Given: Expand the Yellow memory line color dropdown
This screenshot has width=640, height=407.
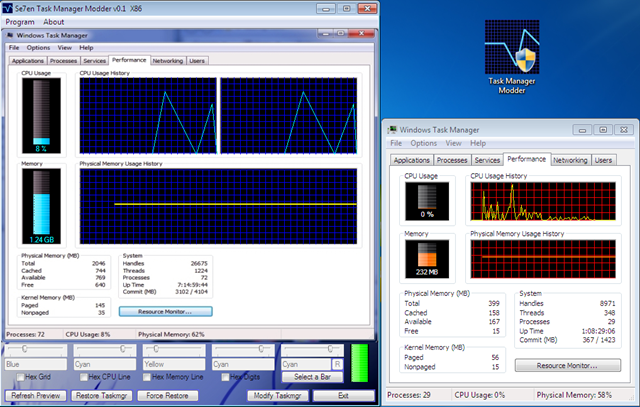Looking at the screenshot, I should pyautogui.click(x=174, y=365).
